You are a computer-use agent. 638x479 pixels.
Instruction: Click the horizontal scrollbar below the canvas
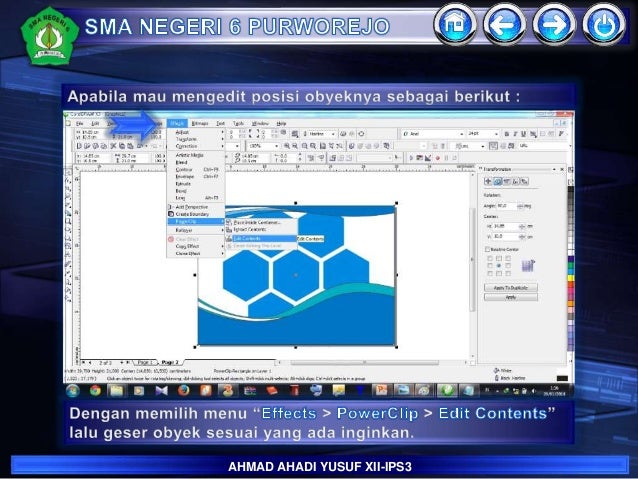[365, 363]
